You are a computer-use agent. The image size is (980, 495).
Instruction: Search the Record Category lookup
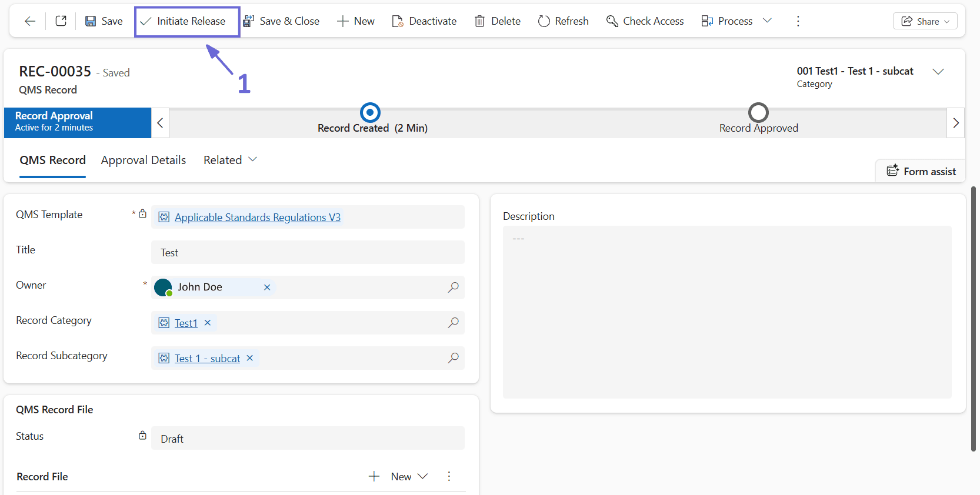pos(454,323)
